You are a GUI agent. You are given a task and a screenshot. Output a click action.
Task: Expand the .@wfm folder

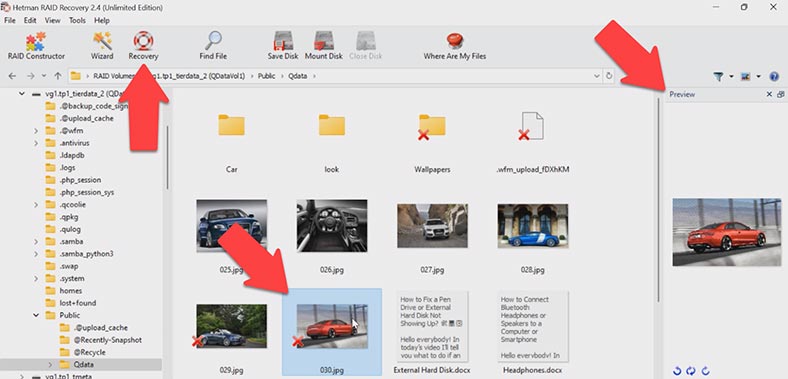pyautogui.click(x=36, y=131)
